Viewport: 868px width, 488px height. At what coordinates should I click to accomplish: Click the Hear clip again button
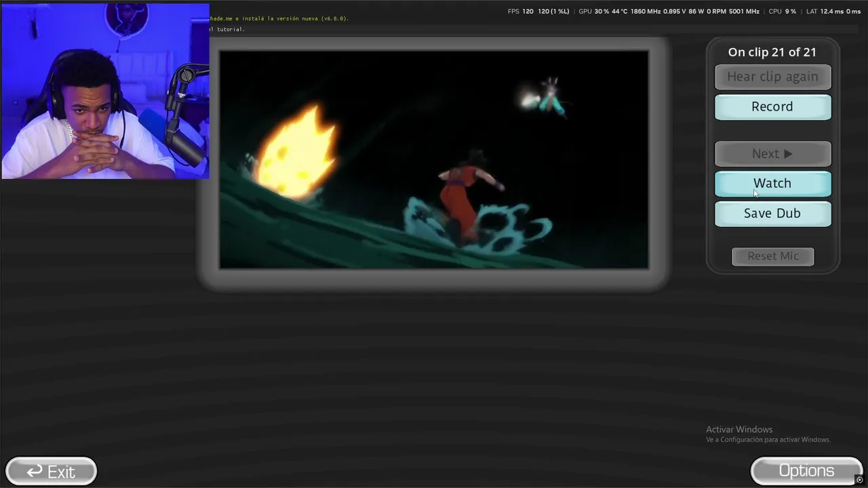pyautogui.click(x=772, y=77)
